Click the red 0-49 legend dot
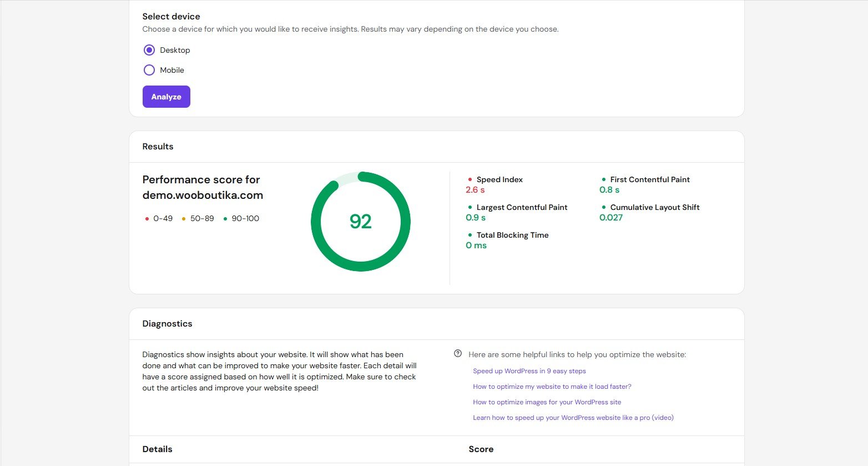868x466 pixels. point(147,219)
